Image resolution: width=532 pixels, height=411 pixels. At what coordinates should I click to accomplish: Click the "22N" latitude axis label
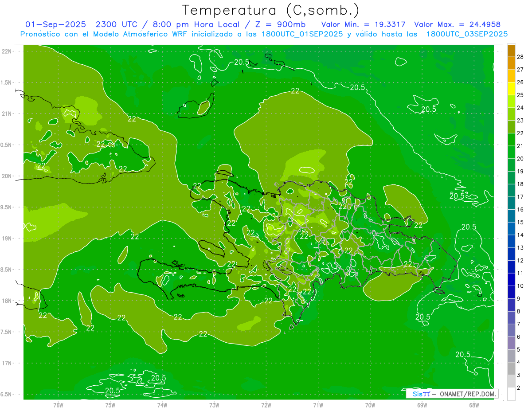[7, 51]
